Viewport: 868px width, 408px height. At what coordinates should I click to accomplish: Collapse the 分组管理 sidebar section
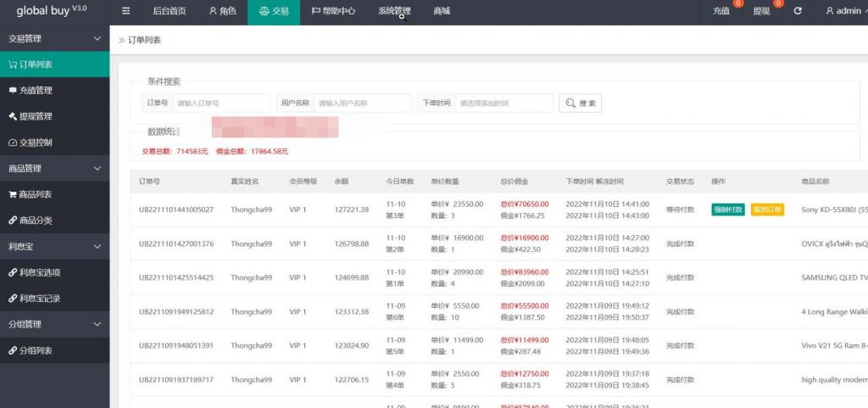55,324
